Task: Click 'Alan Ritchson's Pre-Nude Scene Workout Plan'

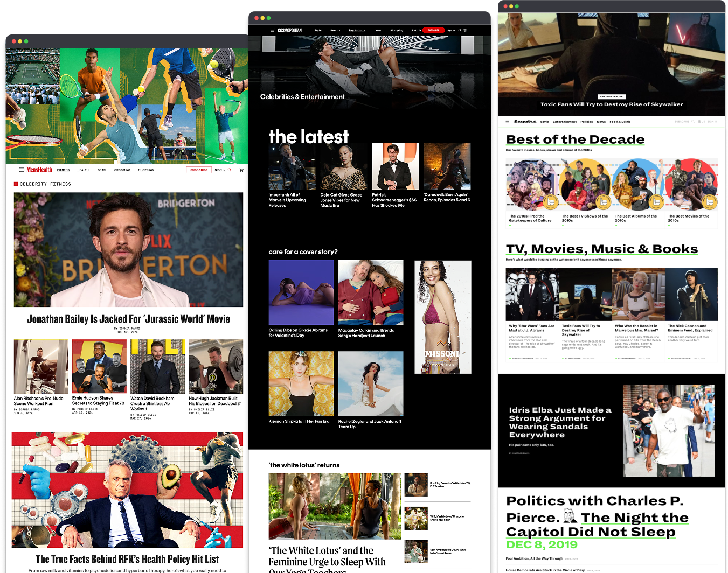Action: point(38,401)
